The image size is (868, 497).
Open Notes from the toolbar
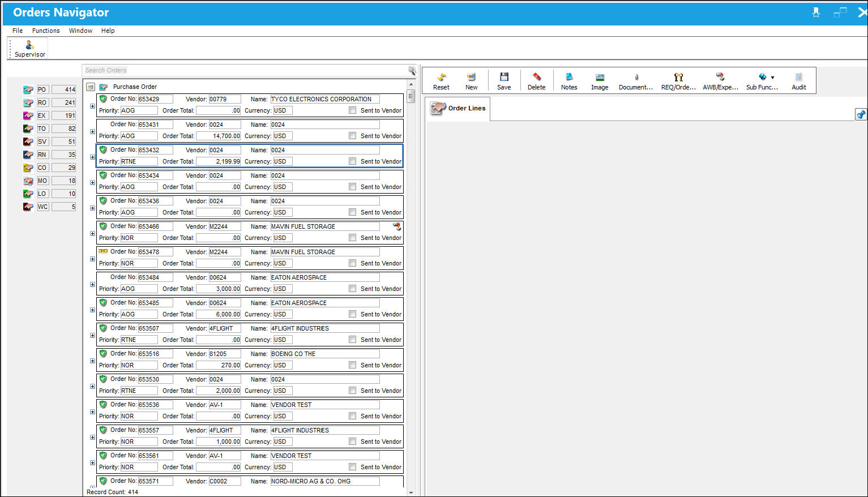(x=569, y=81)
